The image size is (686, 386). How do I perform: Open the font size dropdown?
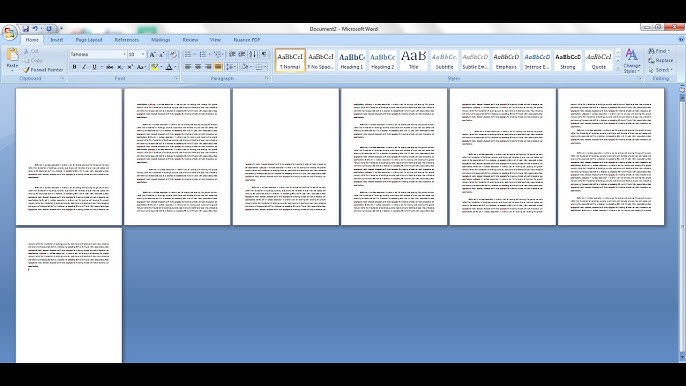[143, 54]
